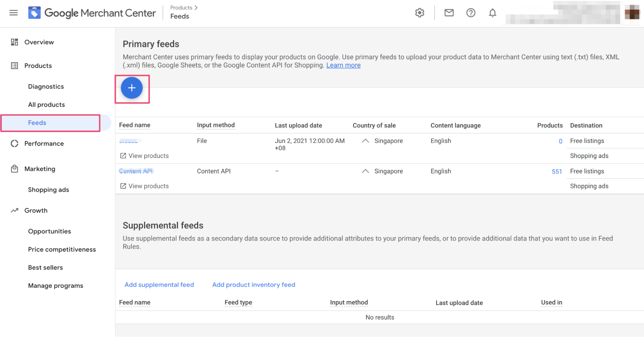644x337 pixels.
Task: Click the Marketing shopping bag icon
Action: pyautogui.click(x=14, y=169)
